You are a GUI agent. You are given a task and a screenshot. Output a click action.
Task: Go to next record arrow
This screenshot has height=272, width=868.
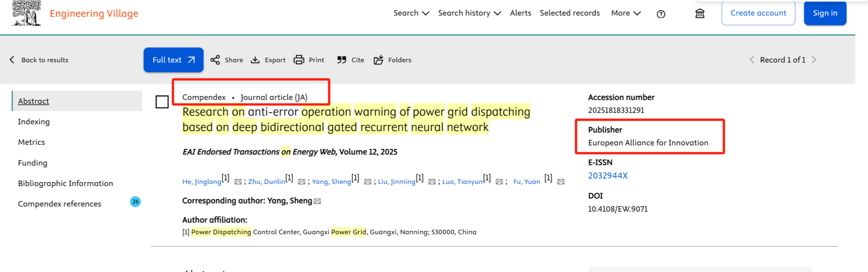(x=814, y=60)
